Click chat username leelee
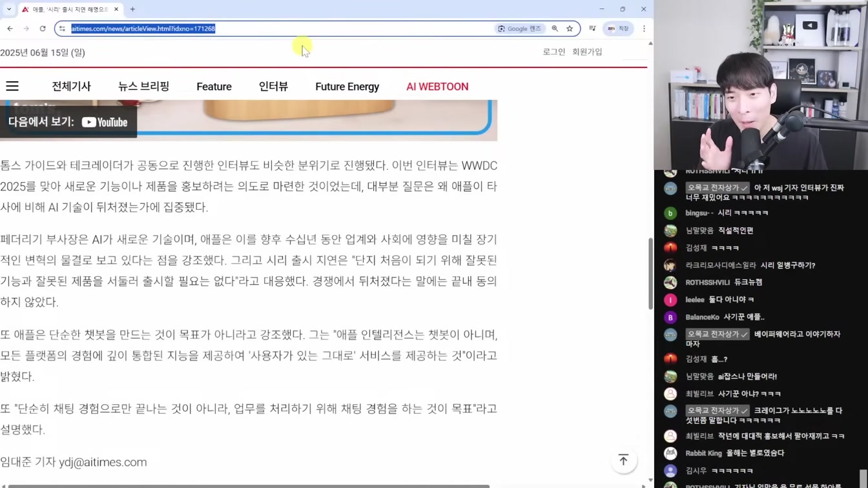The image size is (868, 488). (x=695, y=300)
